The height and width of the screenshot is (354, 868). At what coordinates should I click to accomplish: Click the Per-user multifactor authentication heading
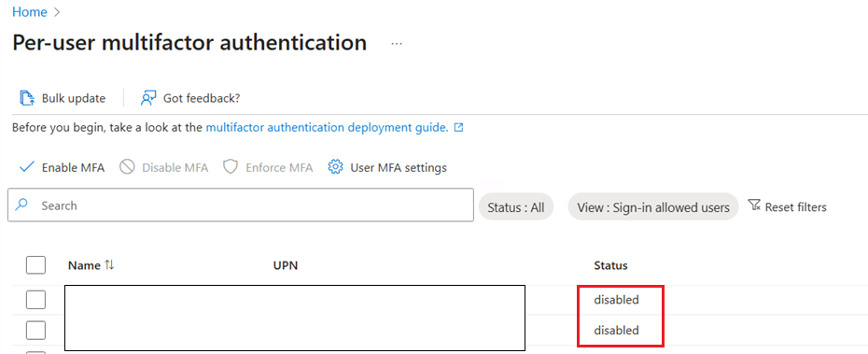189,43
